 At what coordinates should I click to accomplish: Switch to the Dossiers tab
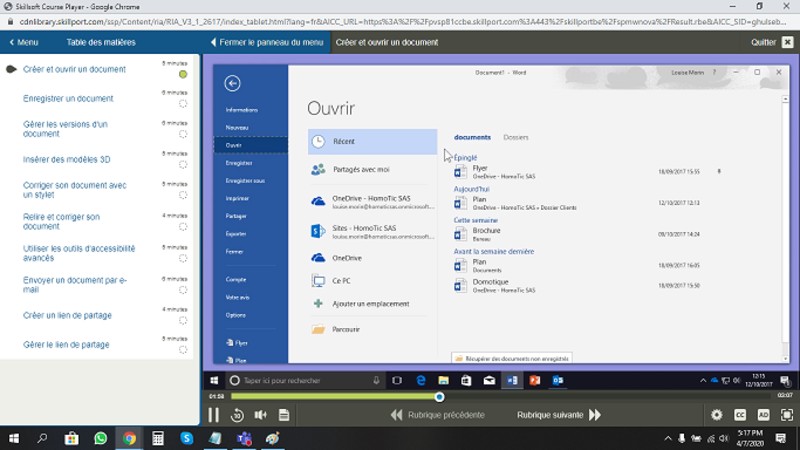point(516,137)
